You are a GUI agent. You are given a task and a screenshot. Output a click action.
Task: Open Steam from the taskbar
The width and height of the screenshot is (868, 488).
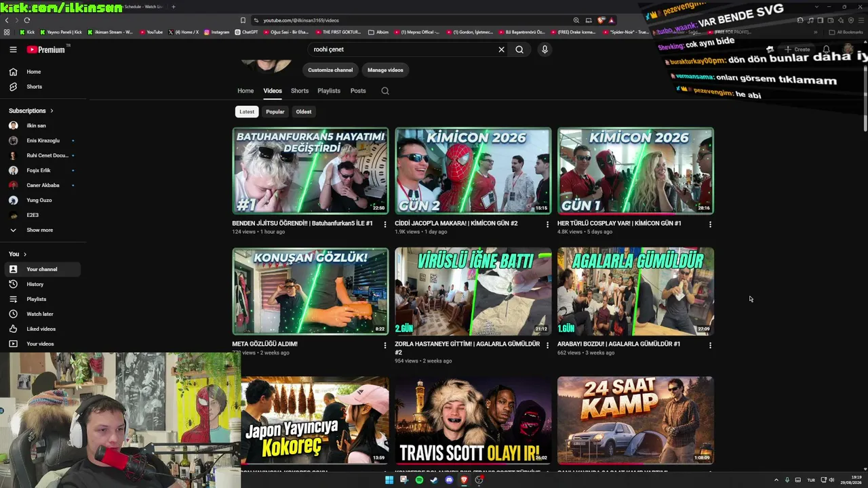434,480
